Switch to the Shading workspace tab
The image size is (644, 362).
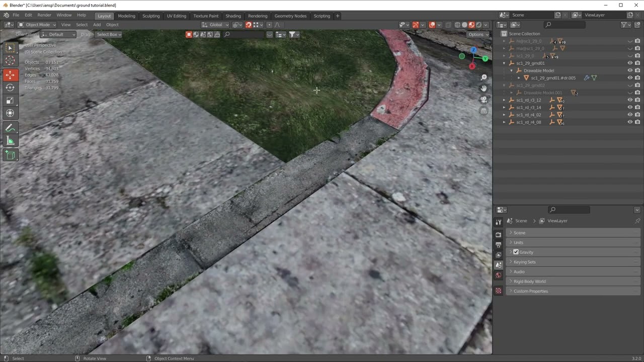[x=233, y=16]
